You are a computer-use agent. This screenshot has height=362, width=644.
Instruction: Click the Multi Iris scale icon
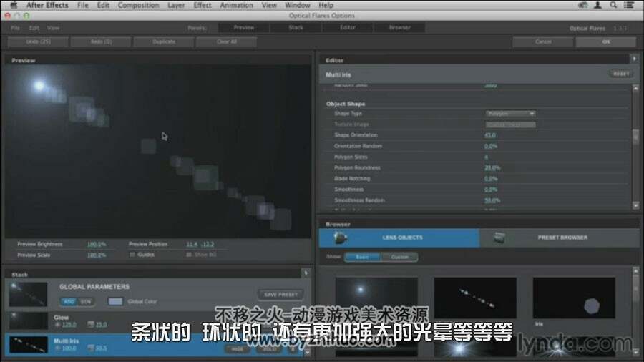point(91,348)
